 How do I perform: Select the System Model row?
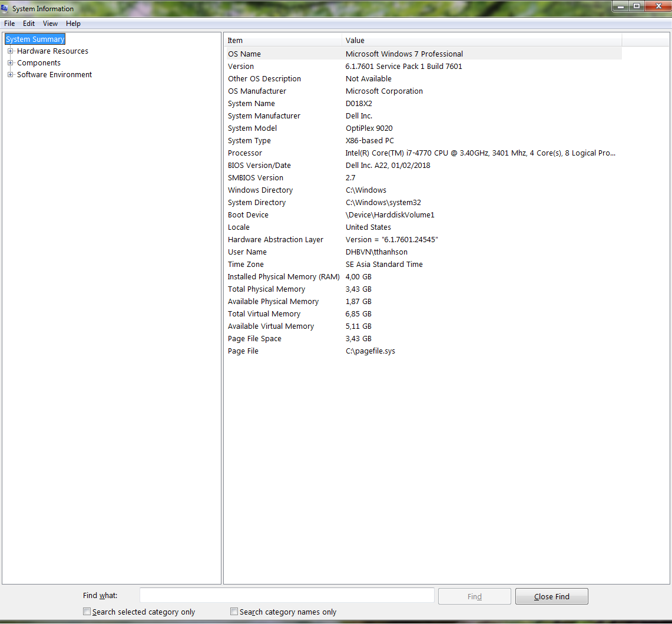click(x=423, y=128)
